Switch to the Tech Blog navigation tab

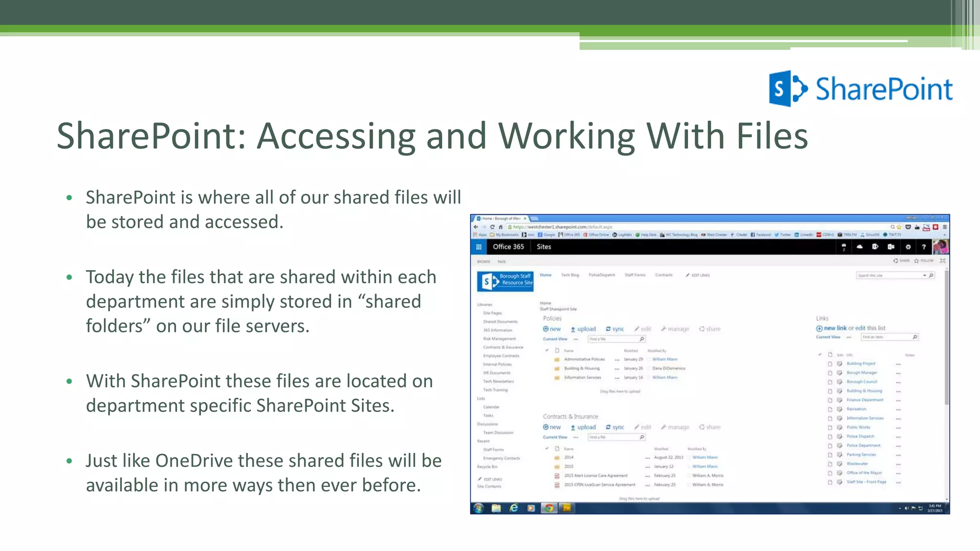click(x=569, y=275)
